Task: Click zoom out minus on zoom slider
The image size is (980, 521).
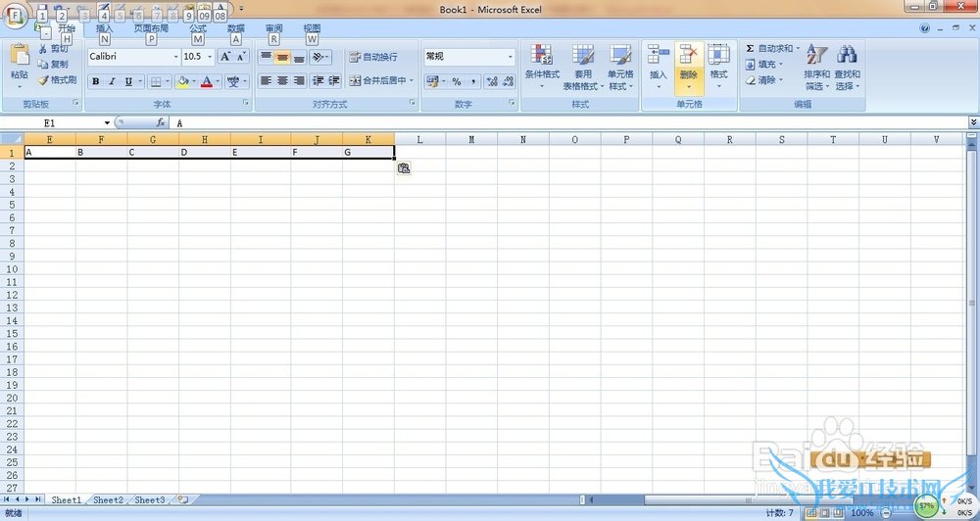Action: tap(886, 513)
